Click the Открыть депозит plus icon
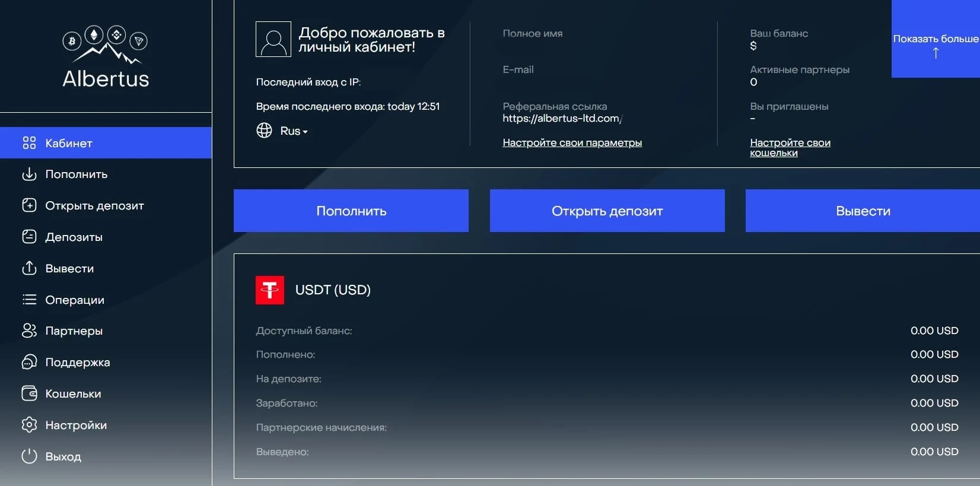The image size is (980, 486). pos(29,205)
